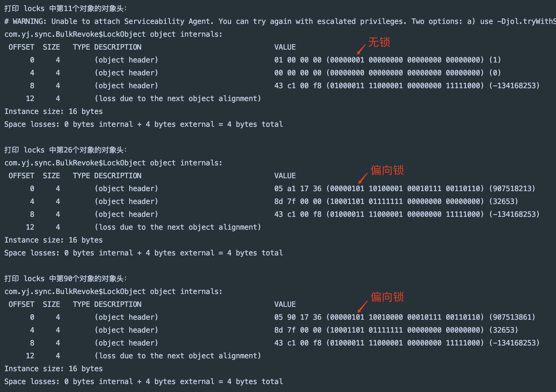Viewport: 556px width, 392px height.
Task: Click the WARNING Serviceability Agent line
Action: (x=280, y=21)
